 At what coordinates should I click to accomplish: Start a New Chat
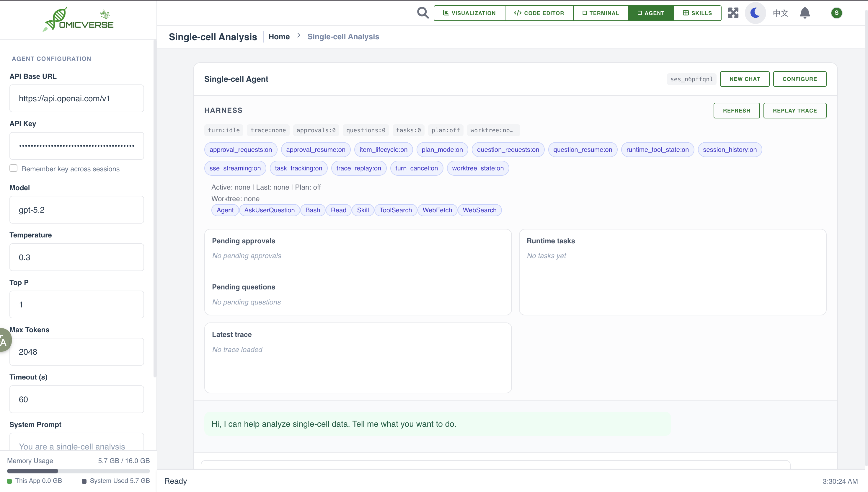(x=744, y=79)
